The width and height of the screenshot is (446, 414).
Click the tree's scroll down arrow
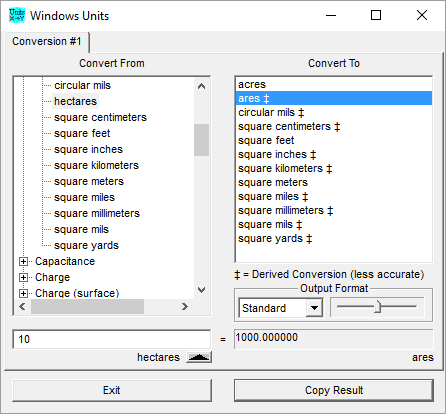201,290
